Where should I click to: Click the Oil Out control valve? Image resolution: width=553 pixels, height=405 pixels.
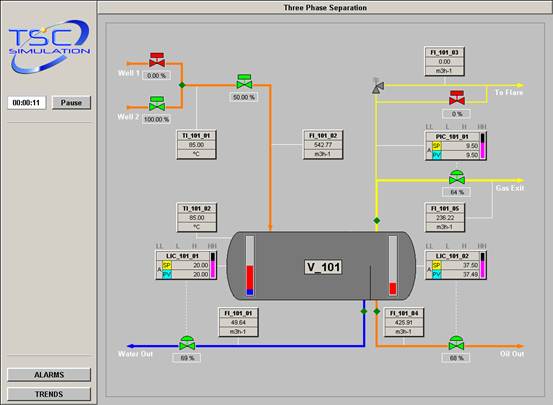(x=456, y=343)
